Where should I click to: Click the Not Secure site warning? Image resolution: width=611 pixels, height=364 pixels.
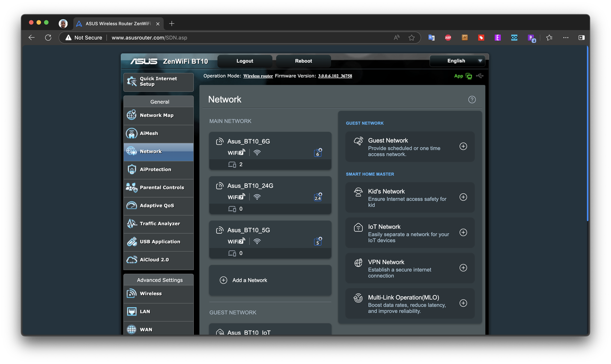click(x=84, y=38)
